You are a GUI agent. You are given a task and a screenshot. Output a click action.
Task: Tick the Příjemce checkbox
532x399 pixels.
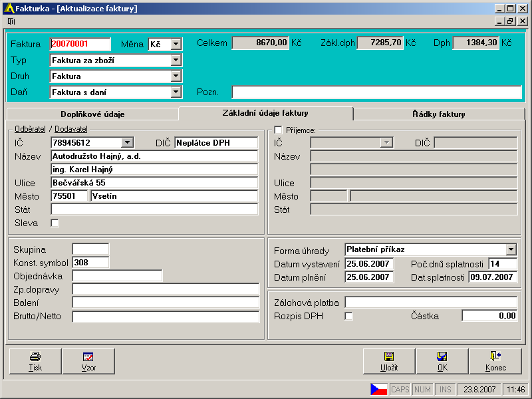[x=278, y=130]
